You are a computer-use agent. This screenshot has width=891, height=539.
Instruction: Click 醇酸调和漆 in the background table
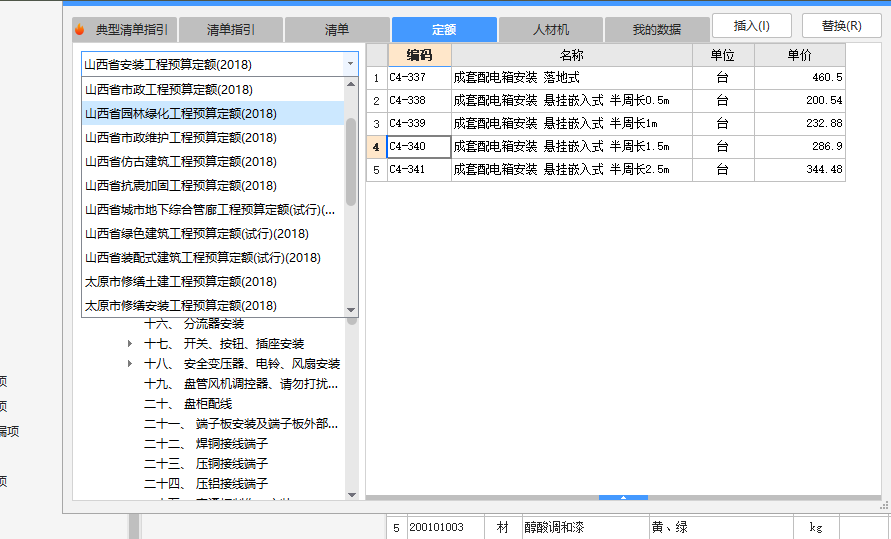(586, 527)
